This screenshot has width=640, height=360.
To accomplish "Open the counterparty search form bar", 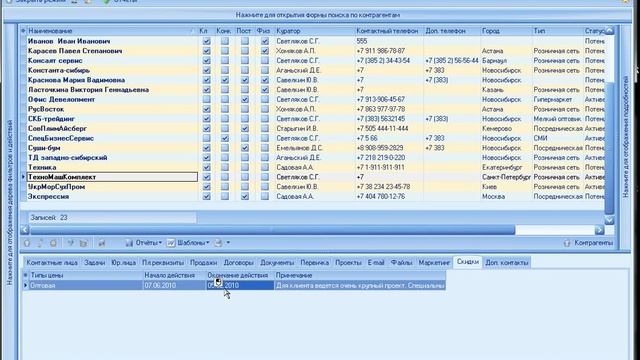I will point(318,15).
